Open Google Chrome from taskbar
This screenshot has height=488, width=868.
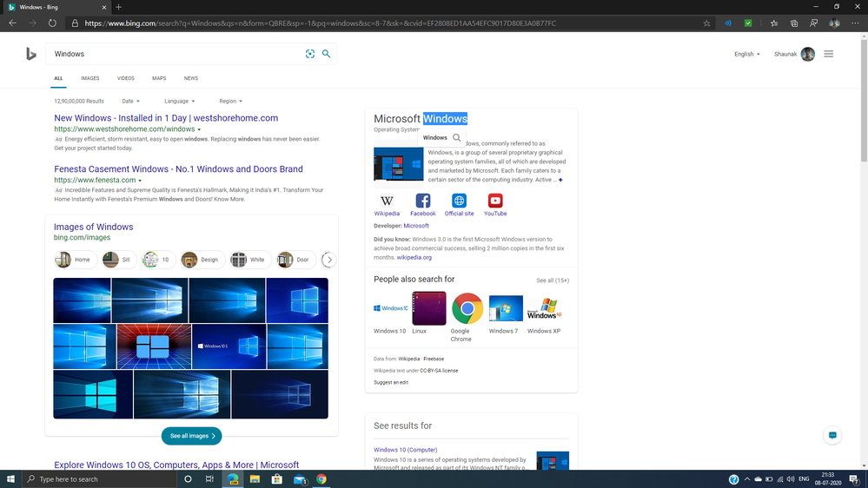(x=321, y=479)
